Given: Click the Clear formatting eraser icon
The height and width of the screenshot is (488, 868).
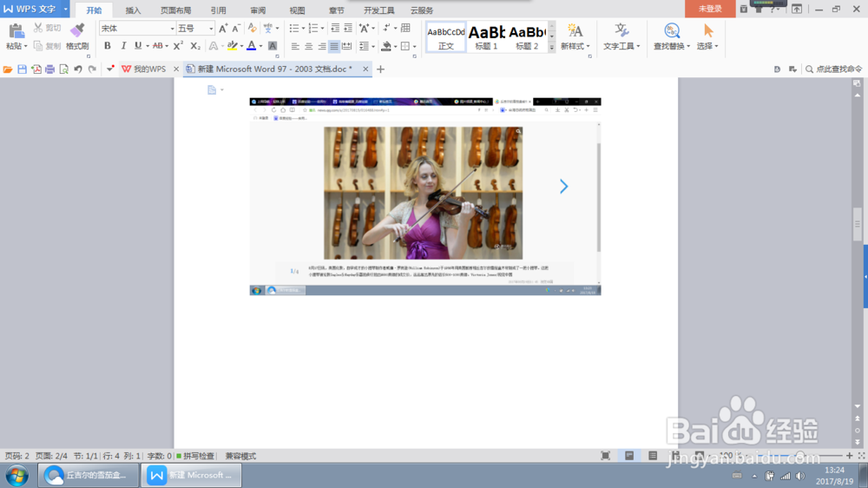Looking at the screenshot, I should 252,29.
